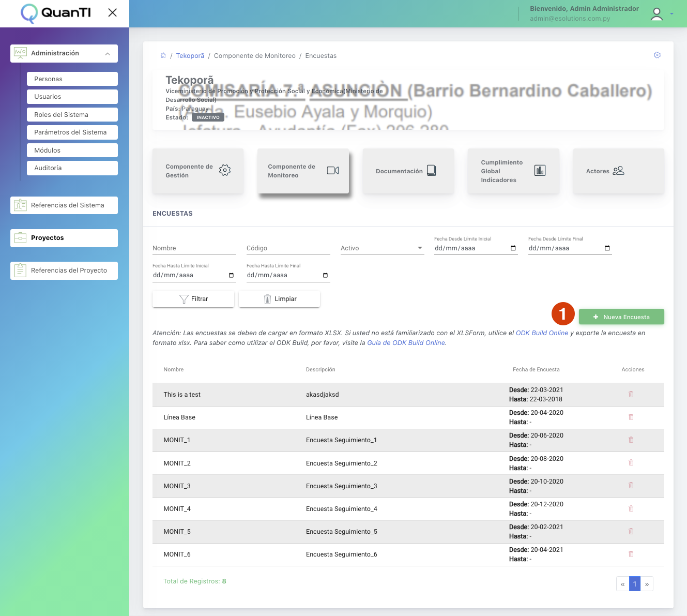The height and width of the screenshot is (616, 687).
Task: Open Cumplimiento Global Indicadores card
Action: pos(513,171)
